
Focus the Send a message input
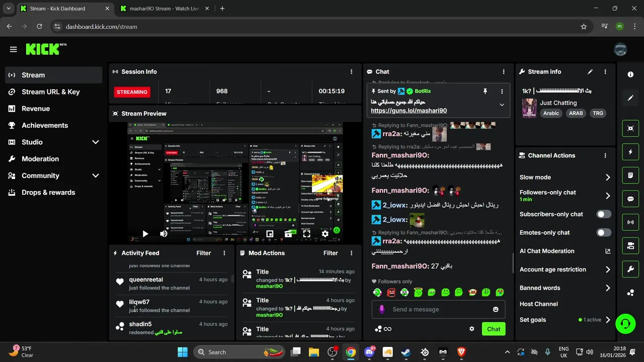click(x=439, y=309)
